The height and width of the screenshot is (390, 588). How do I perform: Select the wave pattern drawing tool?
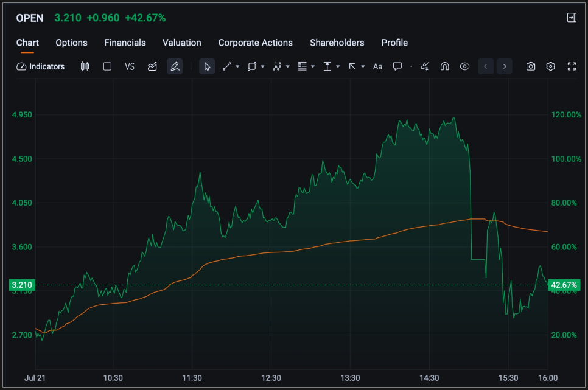(277, 66)
